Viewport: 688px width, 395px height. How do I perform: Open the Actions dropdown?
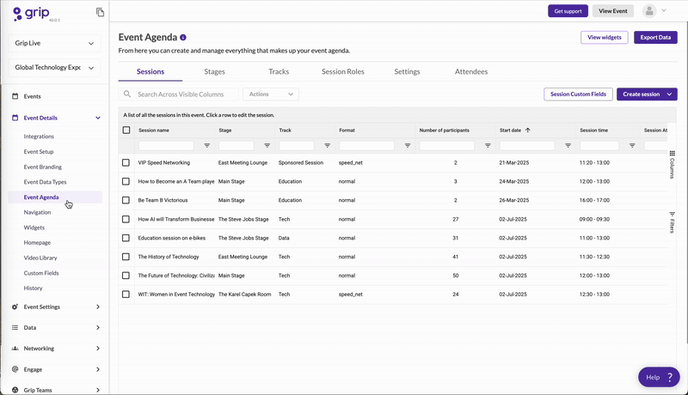[271, 94]
